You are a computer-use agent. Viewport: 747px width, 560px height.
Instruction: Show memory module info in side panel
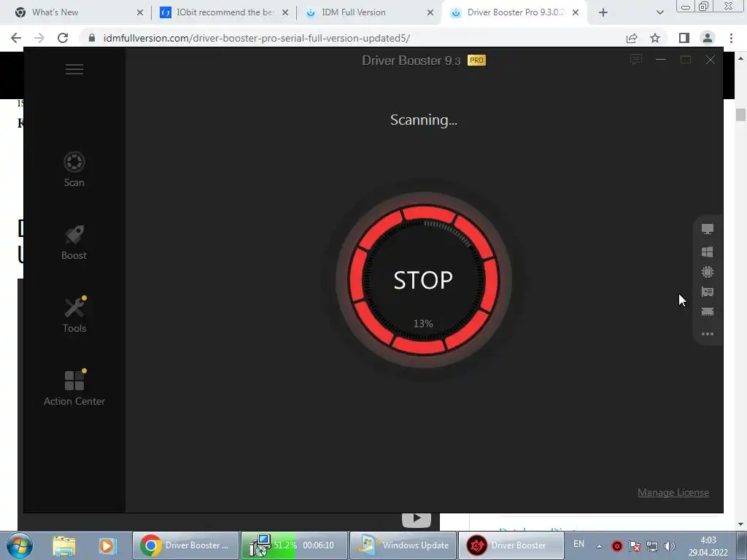(x=708, y=312)
